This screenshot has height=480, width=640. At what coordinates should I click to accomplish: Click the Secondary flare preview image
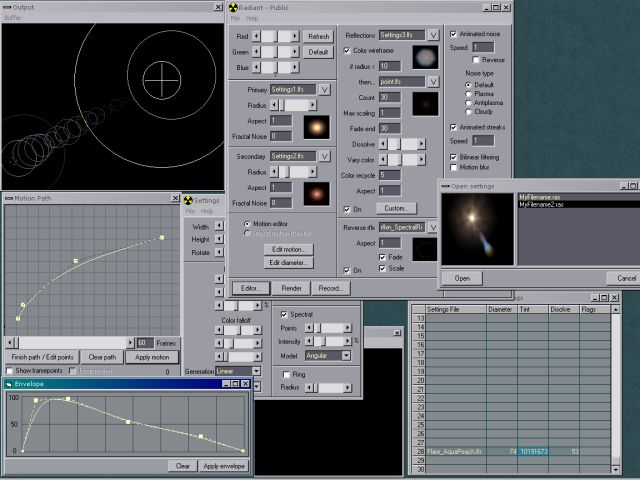coord(316,193)
